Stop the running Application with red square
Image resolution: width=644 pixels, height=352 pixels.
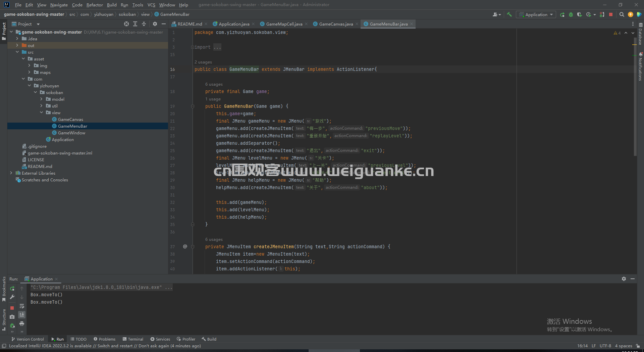(x=611, y=14)
